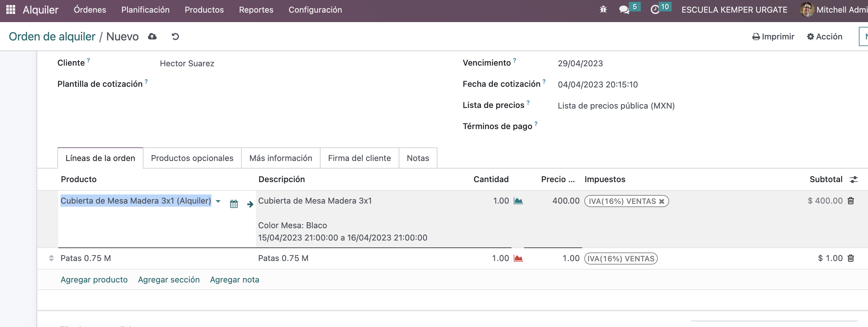Open the rental period calendar icon on product line
Screen dimensions: 868x327
[234, 204]
